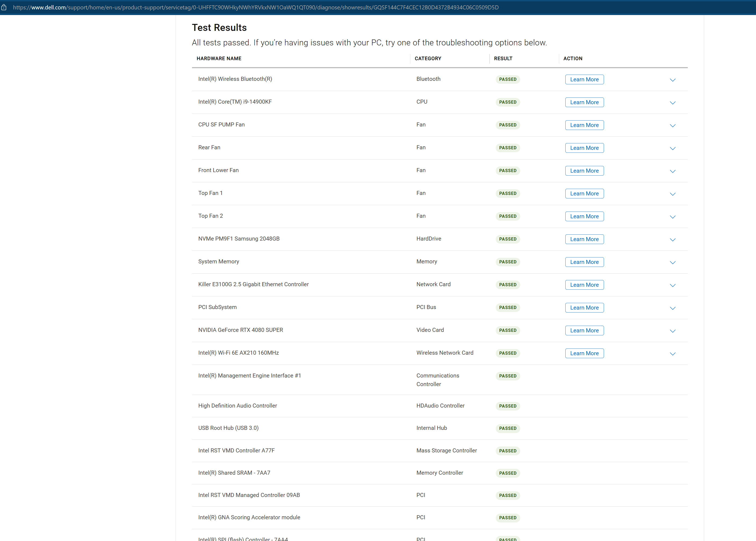Click the Dell support URL in address bar

[x=256, y=7]
